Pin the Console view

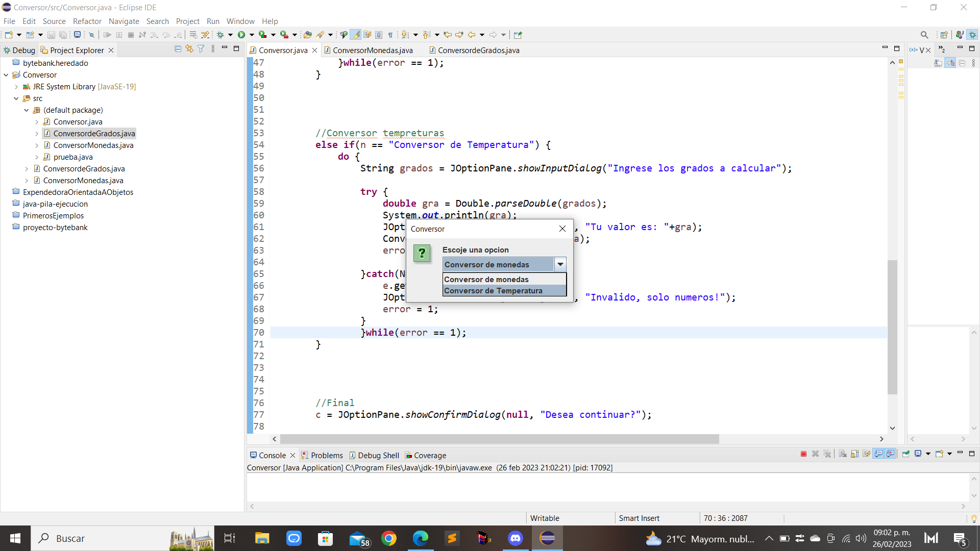point(906,454)
